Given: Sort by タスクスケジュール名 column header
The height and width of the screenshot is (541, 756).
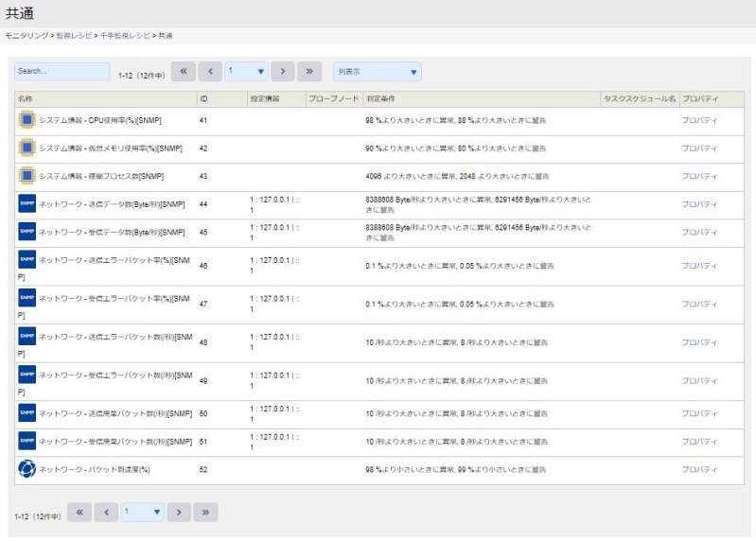Looking at the screenshot, I should coord(640,98).
